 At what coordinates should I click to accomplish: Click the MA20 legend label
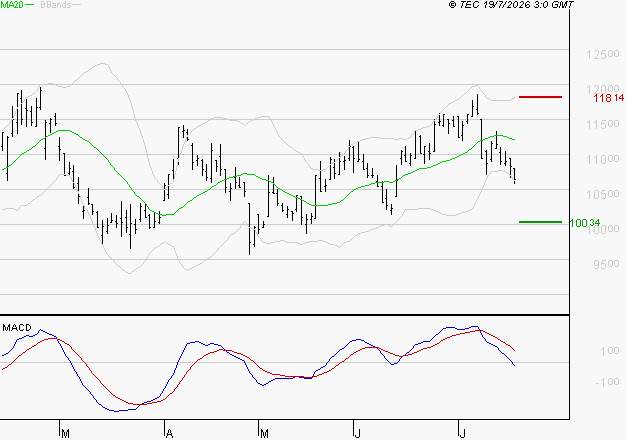pos(12,5)
